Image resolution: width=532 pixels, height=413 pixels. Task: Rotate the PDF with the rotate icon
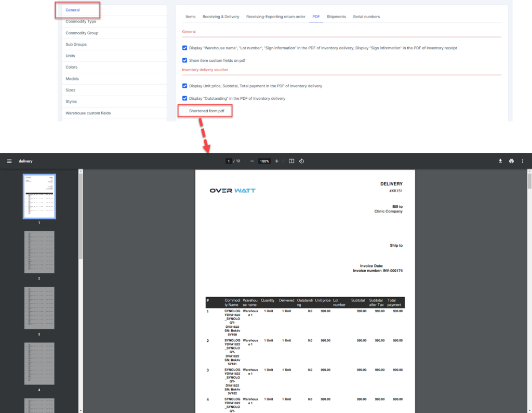click(301, 161)
